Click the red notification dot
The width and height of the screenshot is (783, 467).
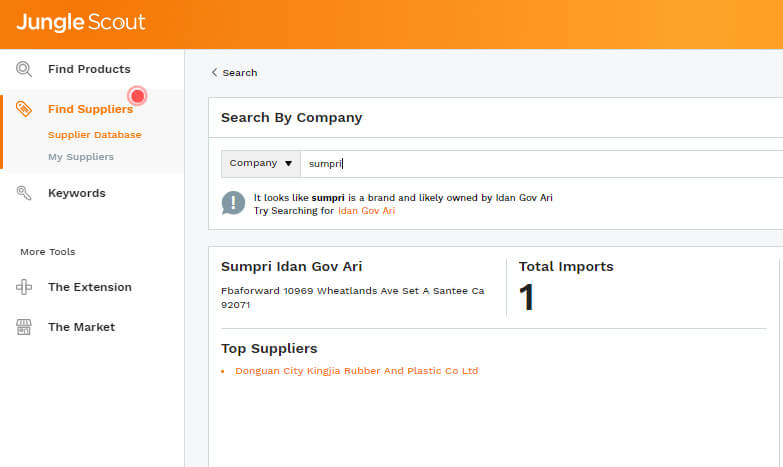(x=138, y=96)
